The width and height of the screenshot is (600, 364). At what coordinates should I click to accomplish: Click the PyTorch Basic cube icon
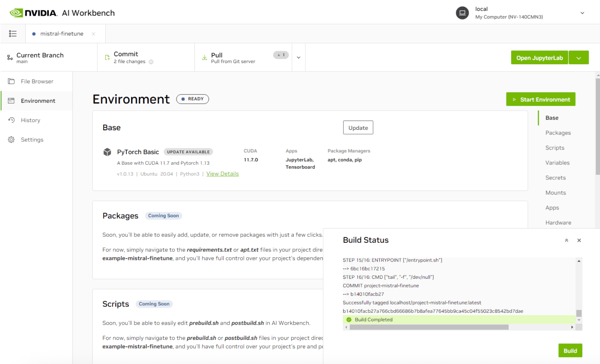107,152
